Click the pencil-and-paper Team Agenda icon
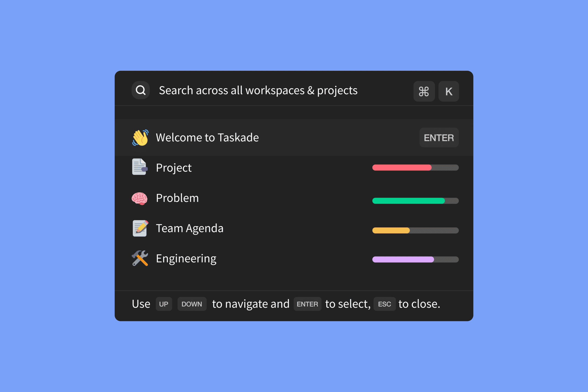588x392 pixels. (x=140, y=228)
